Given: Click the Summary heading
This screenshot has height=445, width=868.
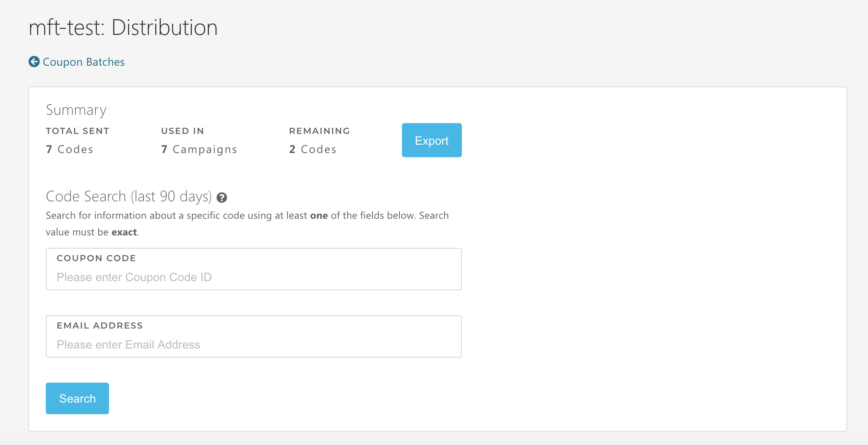Looking at the screenshot, I should (x=76, y=110).
